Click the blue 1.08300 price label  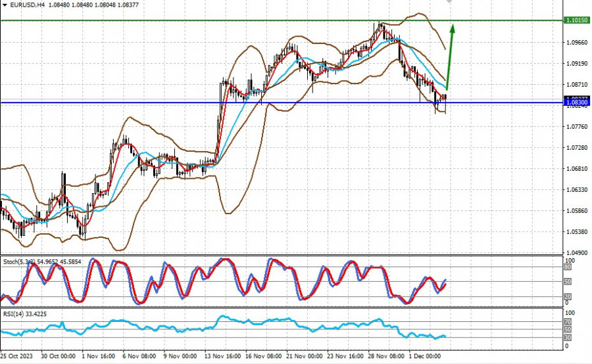point(576,102)
